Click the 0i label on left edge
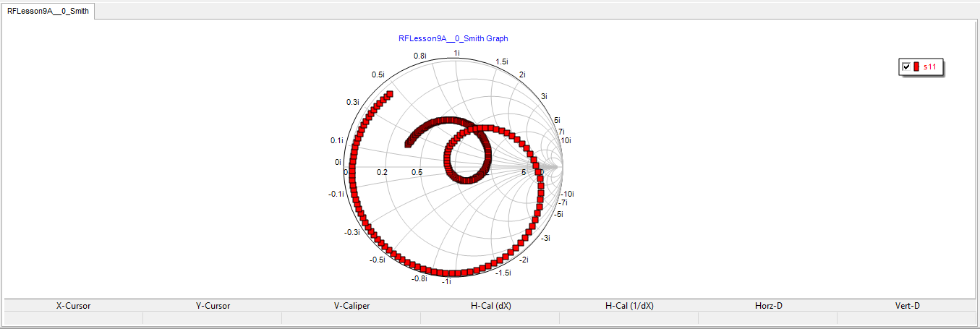The image size is (980, 329). point(338,162)
